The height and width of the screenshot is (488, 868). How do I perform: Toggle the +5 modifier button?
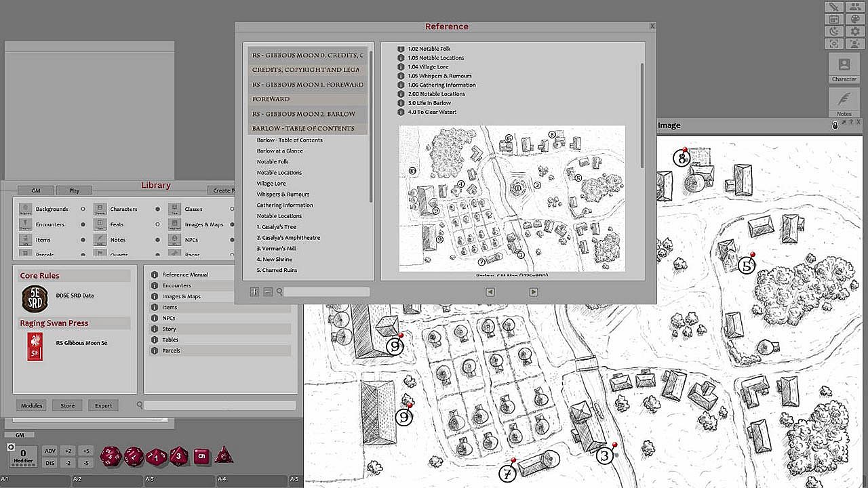click(x=85, y=451)
